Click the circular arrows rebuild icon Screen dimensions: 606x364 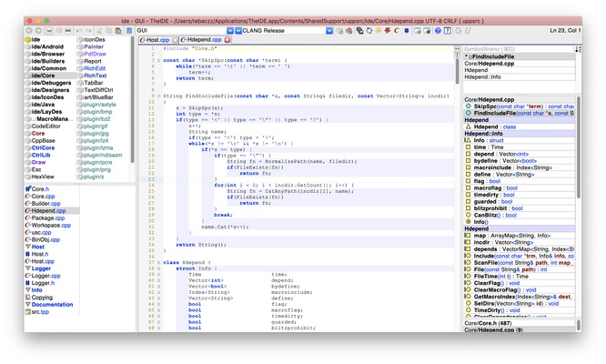[x=369, y=31]
